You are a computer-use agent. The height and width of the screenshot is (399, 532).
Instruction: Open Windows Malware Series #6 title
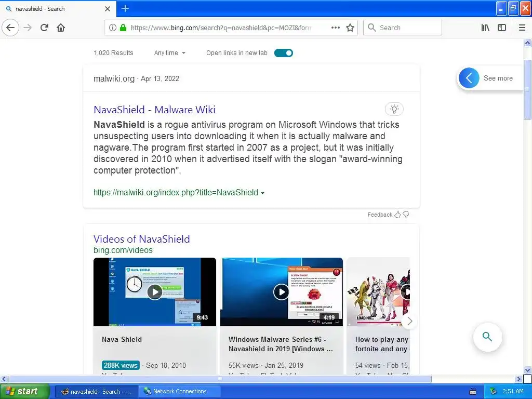pyautogui.click(x=281, y=344)
